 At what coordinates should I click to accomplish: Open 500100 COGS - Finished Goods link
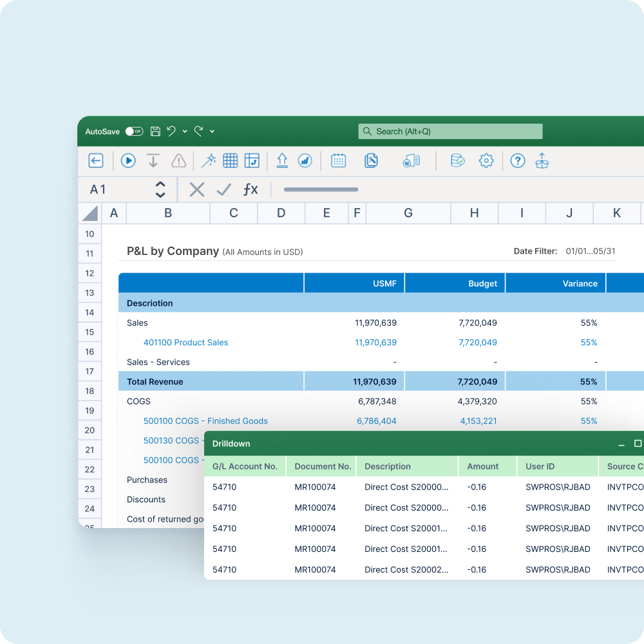(205, 421)
